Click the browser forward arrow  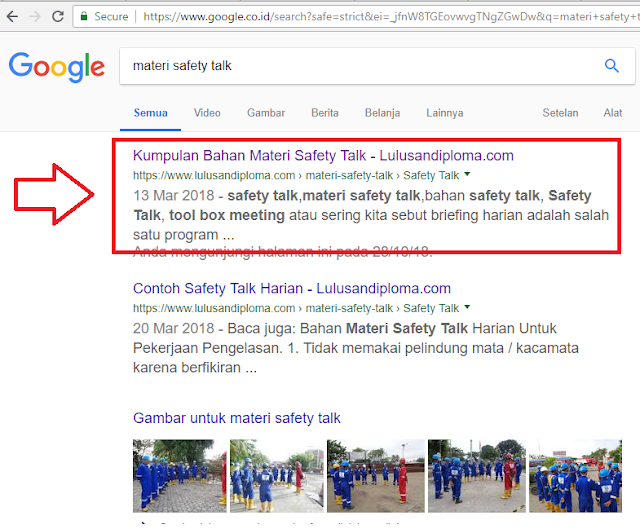click(36, 17)
